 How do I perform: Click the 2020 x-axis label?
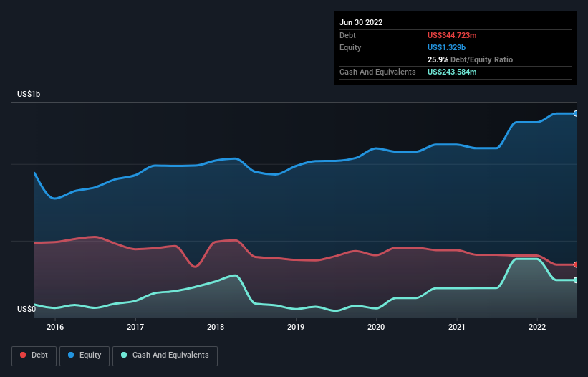(x=376, y=327)
